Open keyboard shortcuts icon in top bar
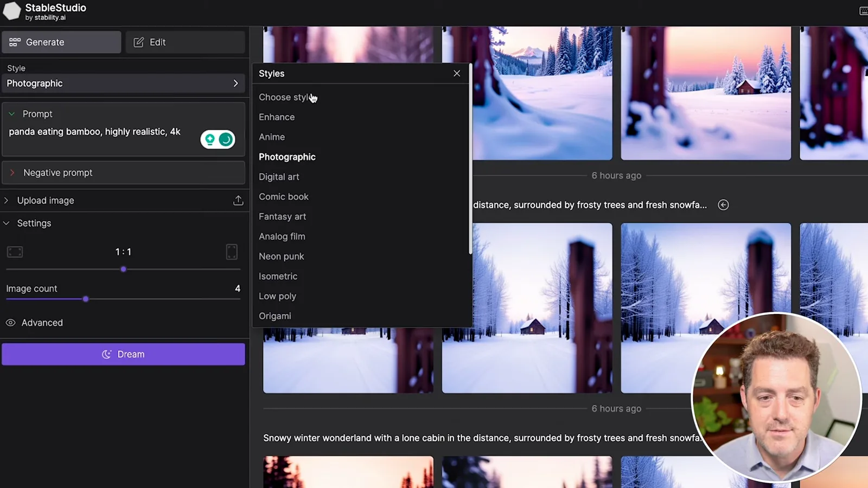This screenshot has height=488, width=868. tap(863, 11)
